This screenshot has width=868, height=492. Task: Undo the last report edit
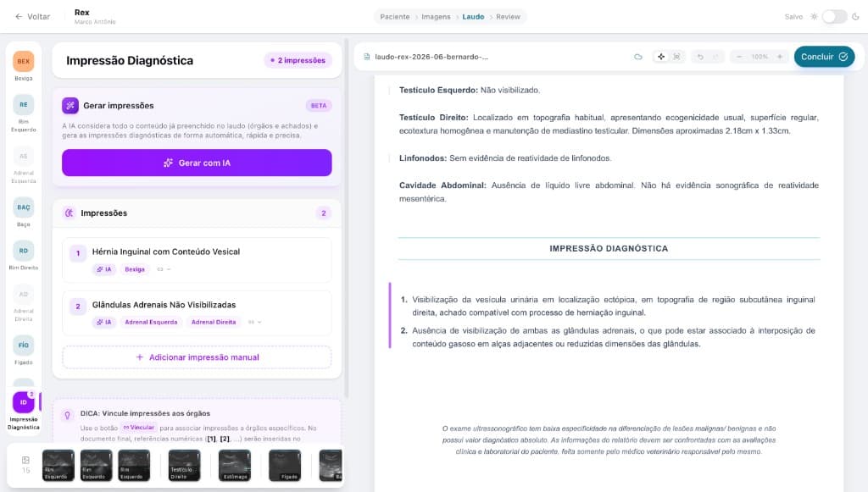(x=700, y=57)
